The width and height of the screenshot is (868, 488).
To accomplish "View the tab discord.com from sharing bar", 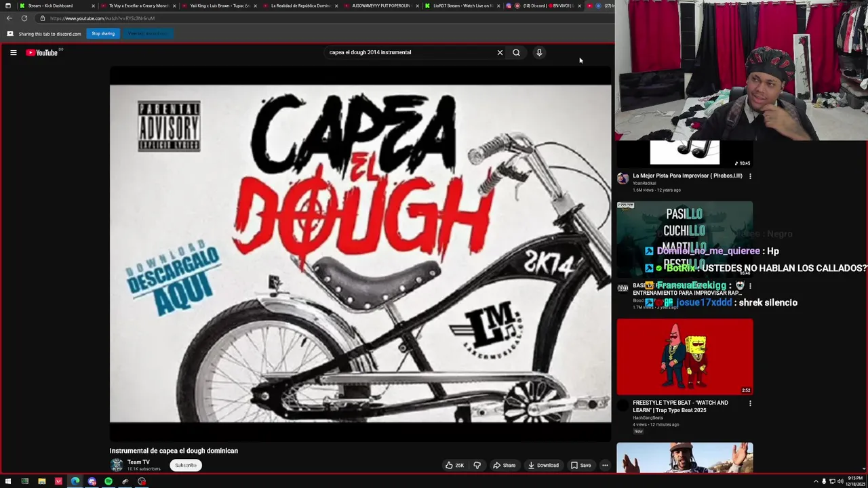I will pos(147,33).
